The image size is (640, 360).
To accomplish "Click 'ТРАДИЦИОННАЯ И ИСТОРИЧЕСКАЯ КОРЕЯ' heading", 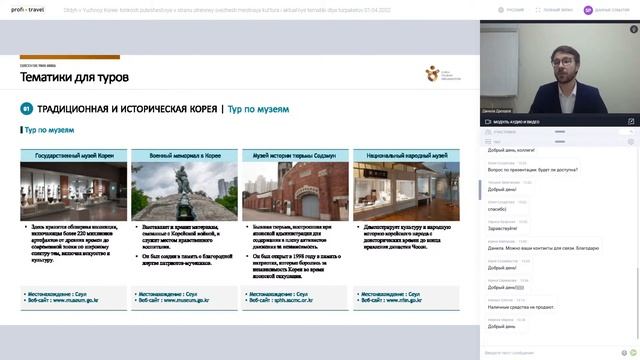I will (x=127, y=109).
